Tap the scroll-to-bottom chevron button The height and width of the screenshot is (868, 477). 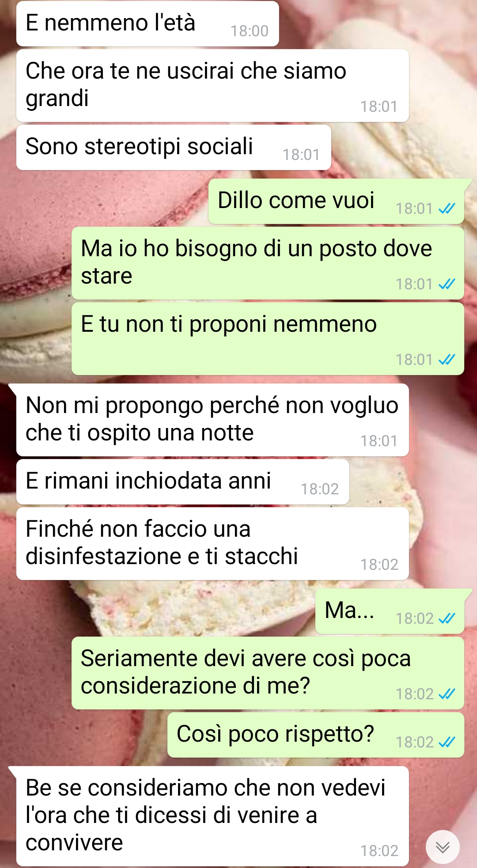[443, 847]
